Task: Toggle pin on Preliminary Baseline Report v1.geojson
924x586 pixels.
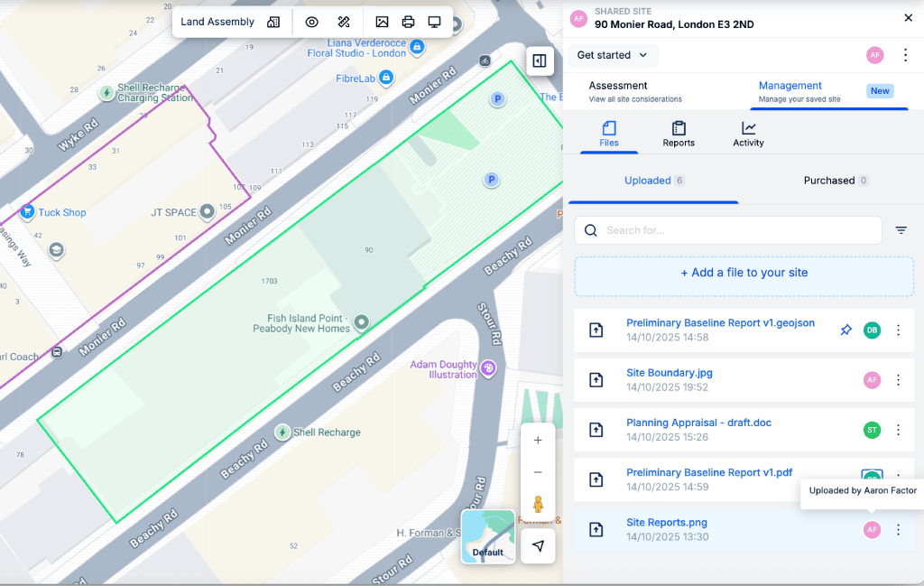Action: (845, 330)
